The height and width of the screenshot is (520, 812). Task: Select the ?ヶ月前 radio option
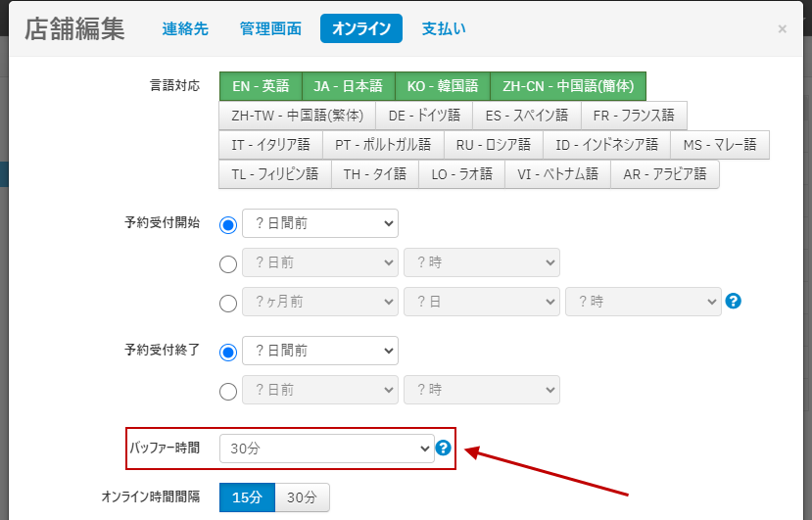228,303
